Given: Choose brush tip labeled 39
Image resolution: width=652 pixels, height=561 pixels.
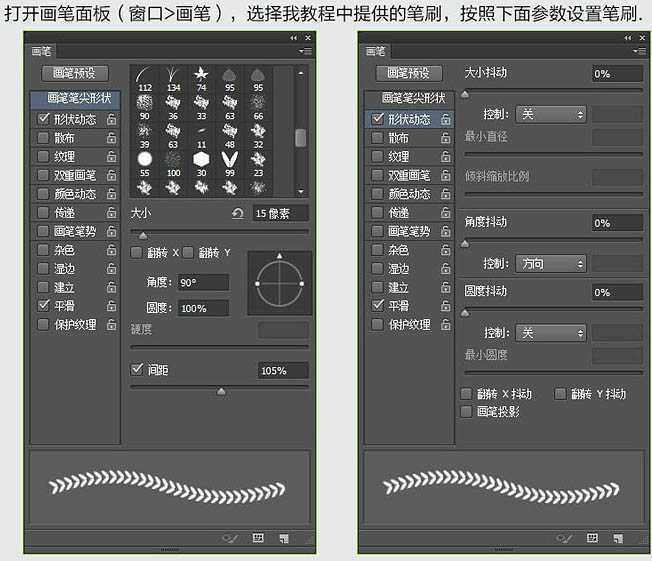Looking at the screenshot, I should (x=145, y=136).
